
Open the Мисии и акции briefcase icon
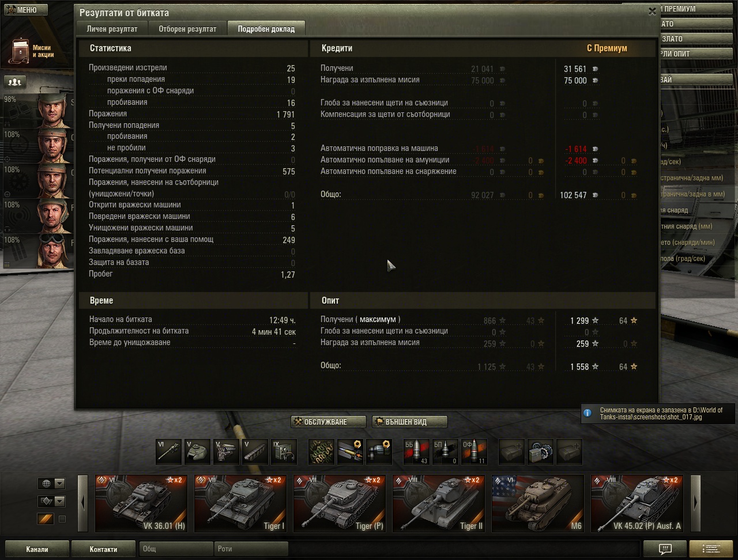[x=21, y=52]
